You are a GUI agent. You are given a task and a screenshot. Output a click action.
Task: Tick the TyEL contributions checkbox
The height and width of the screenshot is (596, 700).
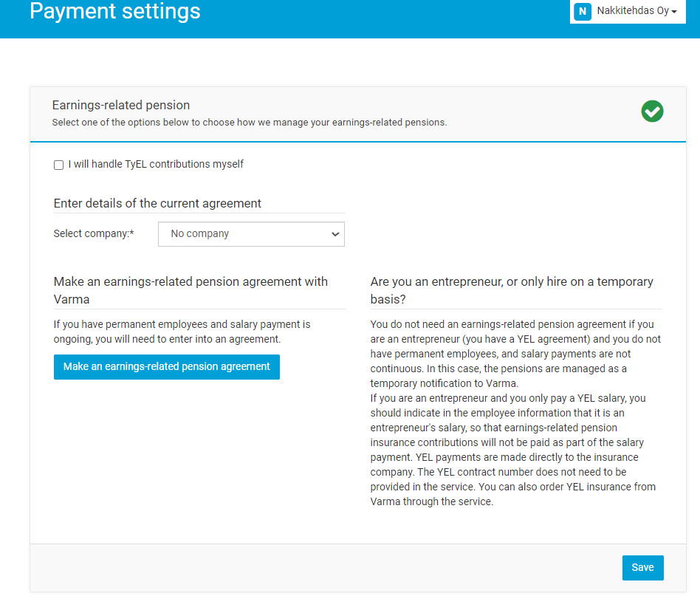pos(59,165)
